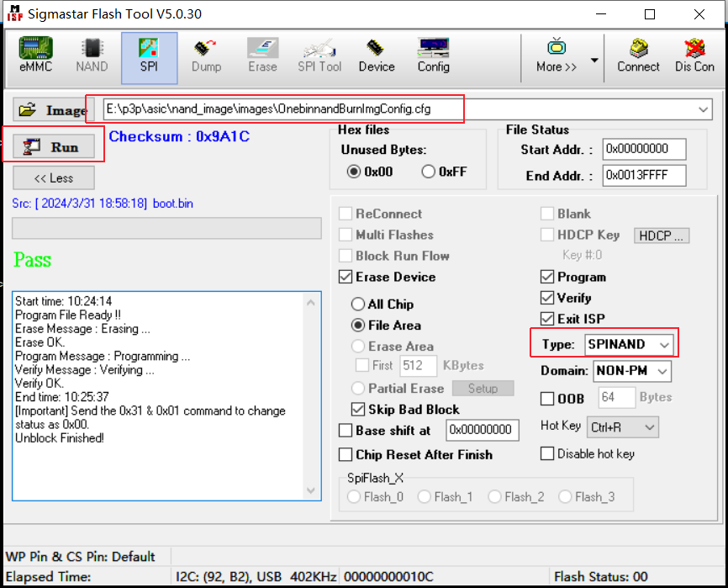728x588 pixels.
Task: Open the Erase tool
Action: [x=263, y=56]
